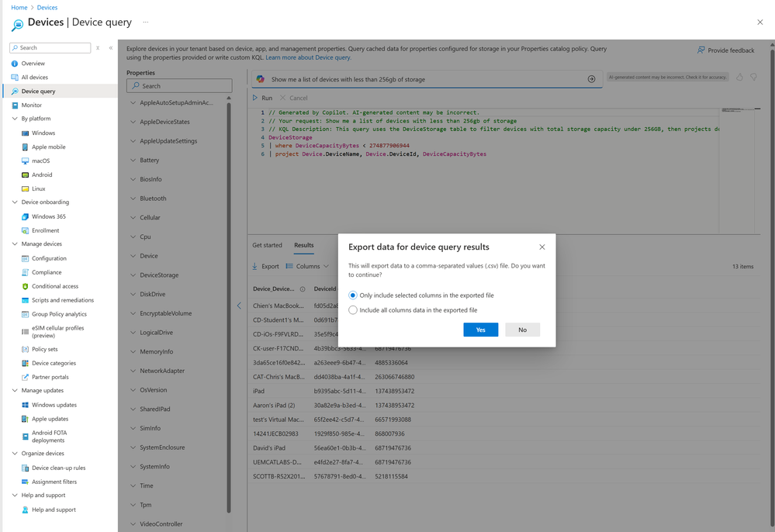The image size is (775, 532).
Task: Open the Compliance icon
Action: tap(25, 272)
